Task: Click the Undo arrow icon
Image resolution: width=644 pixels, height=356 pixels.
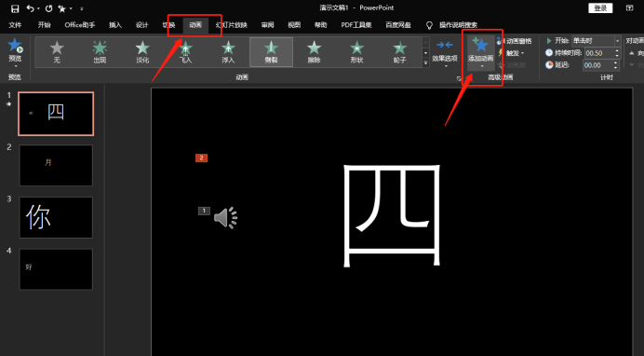Action: 30,8
